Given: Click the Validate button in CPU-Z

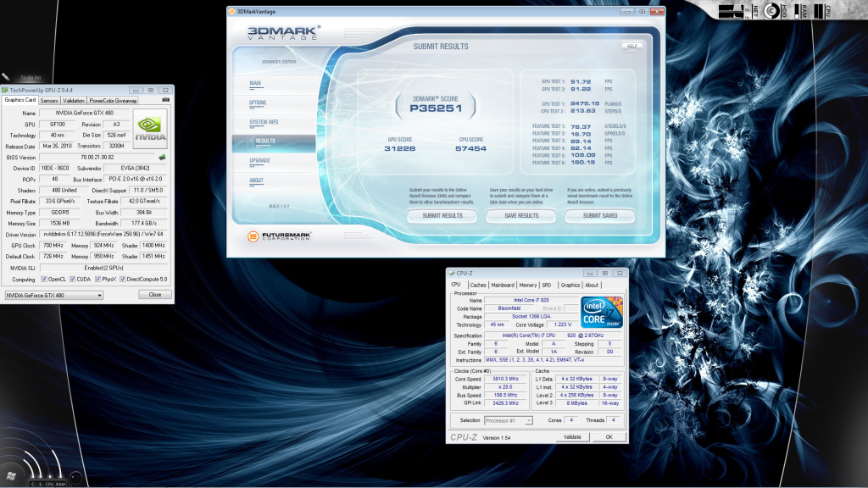Looking at the screenshot, I should click(x=572, y=437).
